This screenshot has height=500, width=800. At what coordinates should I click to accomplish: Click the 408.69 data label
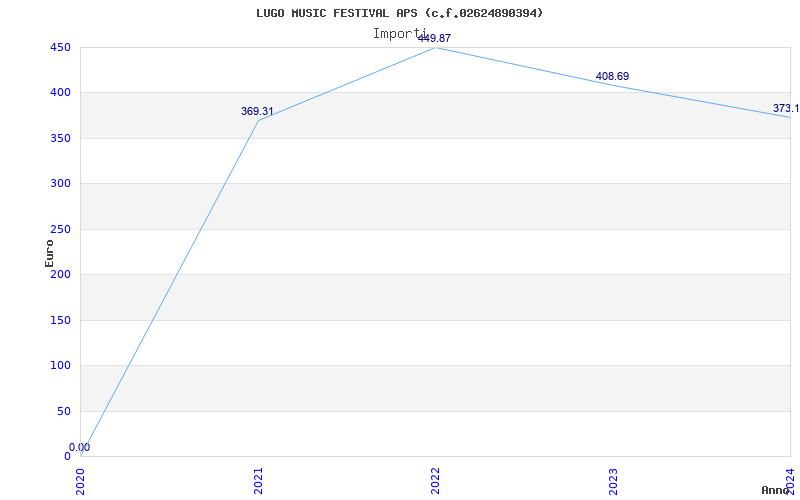pyautogui.click(x=612, y=77)
